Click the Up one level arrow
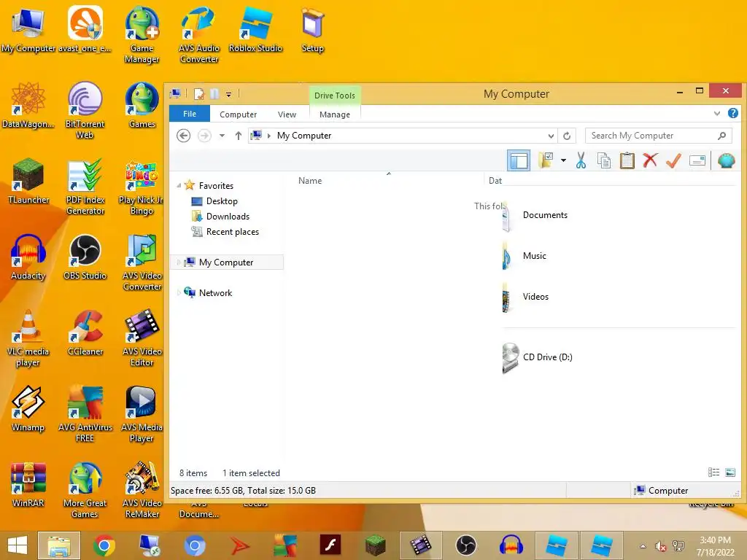This screenshot has height=560, width=747. point(239,136)
